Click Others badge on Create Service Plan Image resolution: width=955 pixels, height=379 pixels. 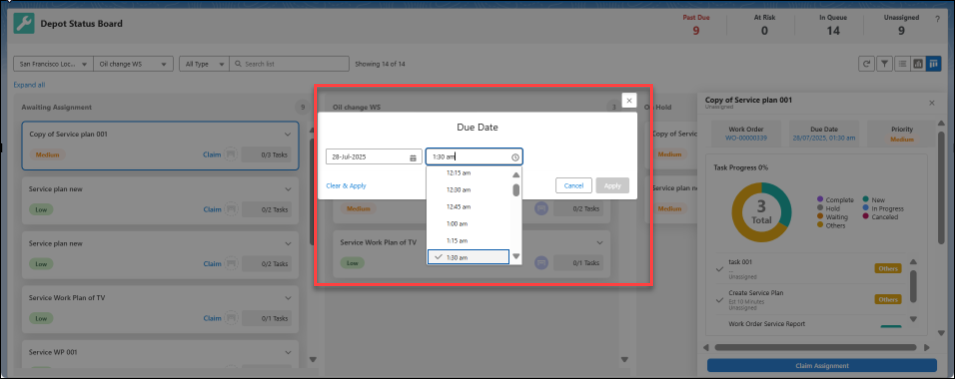click(x=888, y=299)
